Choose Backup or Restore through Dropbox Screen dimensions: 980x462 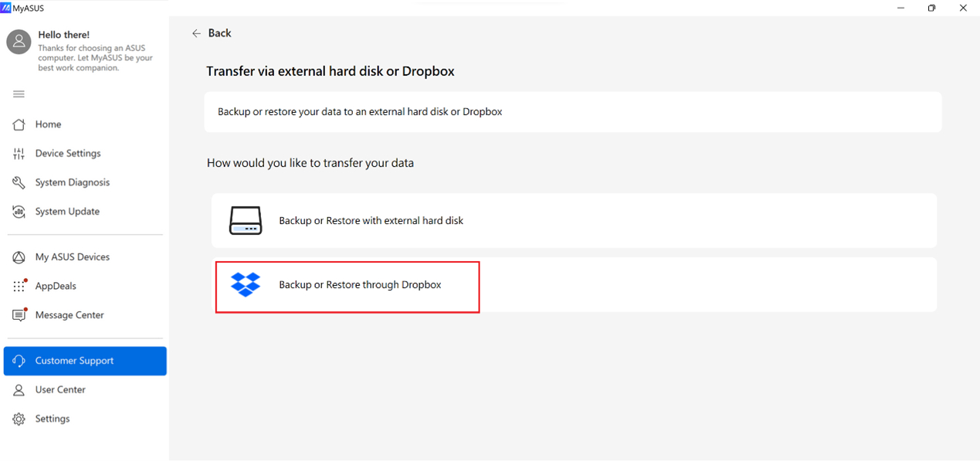point(360,285)
